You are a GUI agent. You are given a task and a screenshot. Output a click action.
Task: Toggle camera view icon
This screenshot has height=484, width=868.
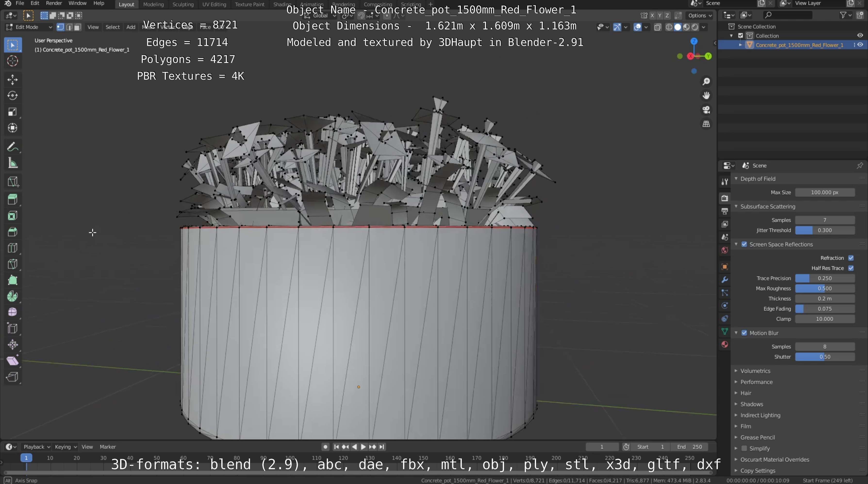coord(706,110)
